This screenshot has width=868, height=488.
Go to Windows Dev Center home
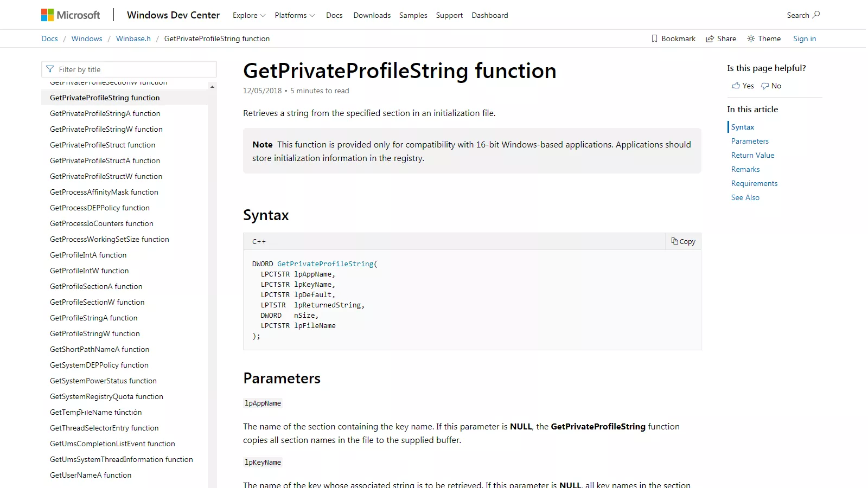[x=173, y=15]
